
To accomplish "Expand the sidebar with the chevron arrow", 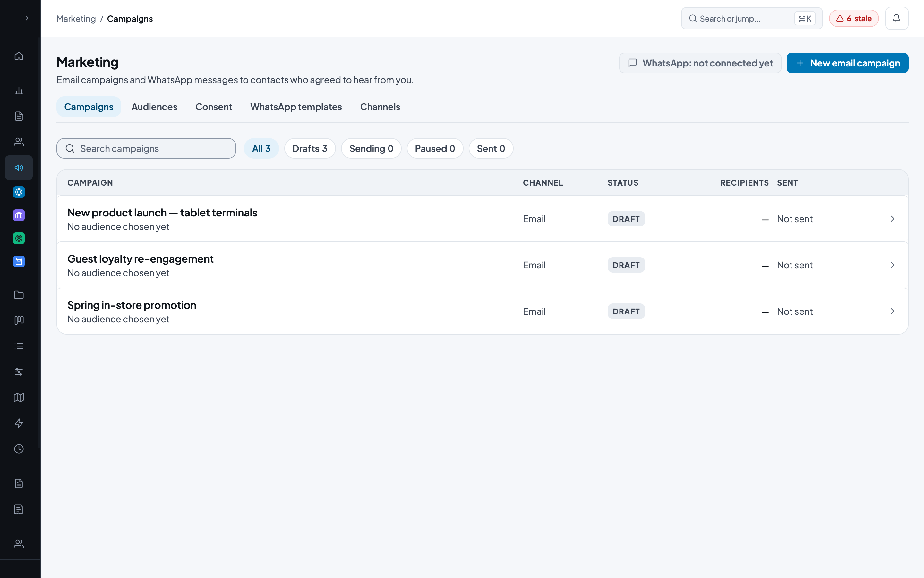I will pyautogui.click(x=27, y=18).
